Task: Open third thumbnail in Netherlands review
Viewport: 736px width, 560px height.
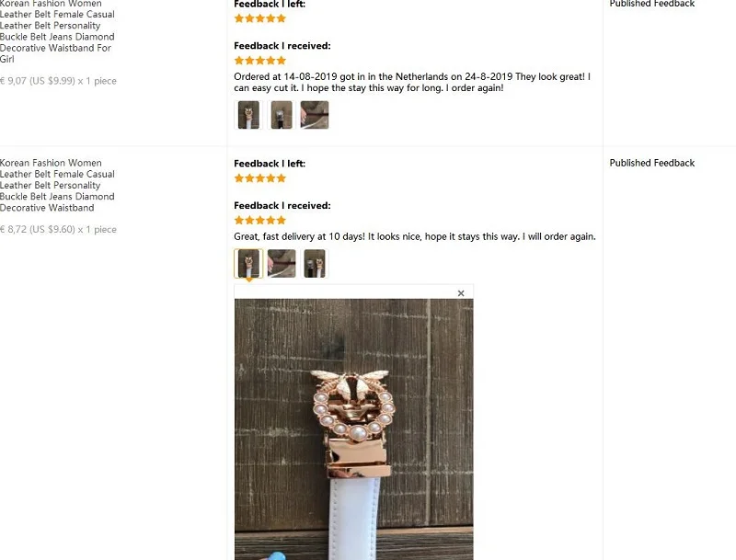Action: pyautogui.click(x=315, y=115)
